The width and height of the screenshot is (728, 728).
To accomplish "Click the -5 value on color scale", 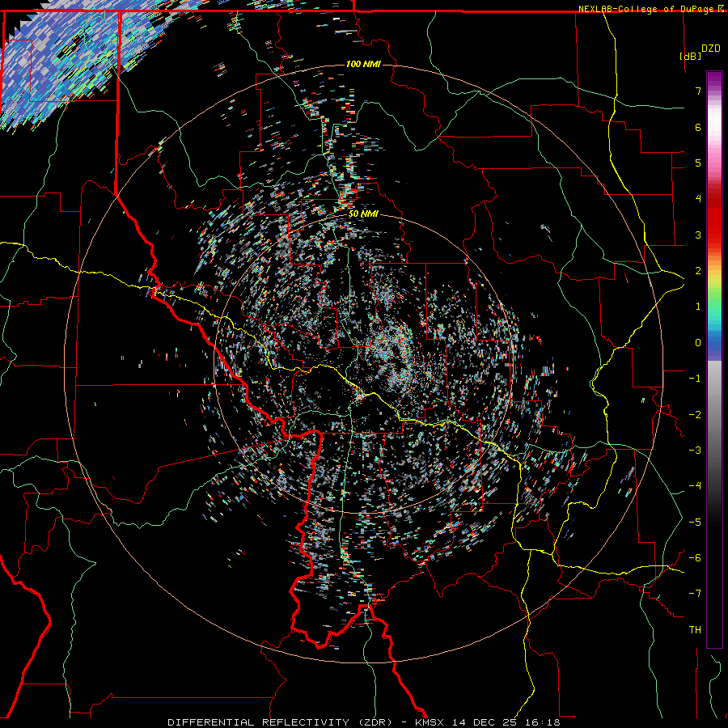I will click(695, 523).
